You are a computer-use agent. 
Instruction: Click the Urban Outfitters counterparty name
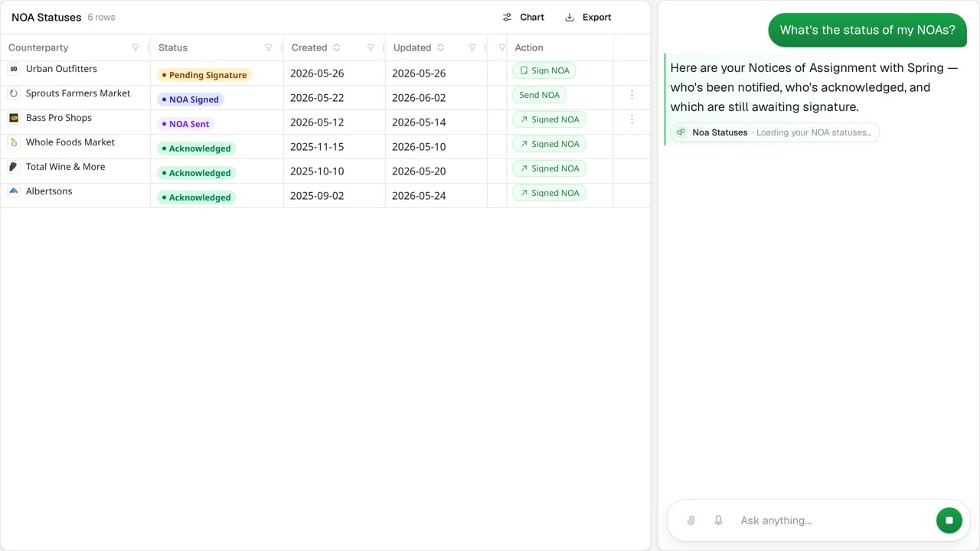61,69
